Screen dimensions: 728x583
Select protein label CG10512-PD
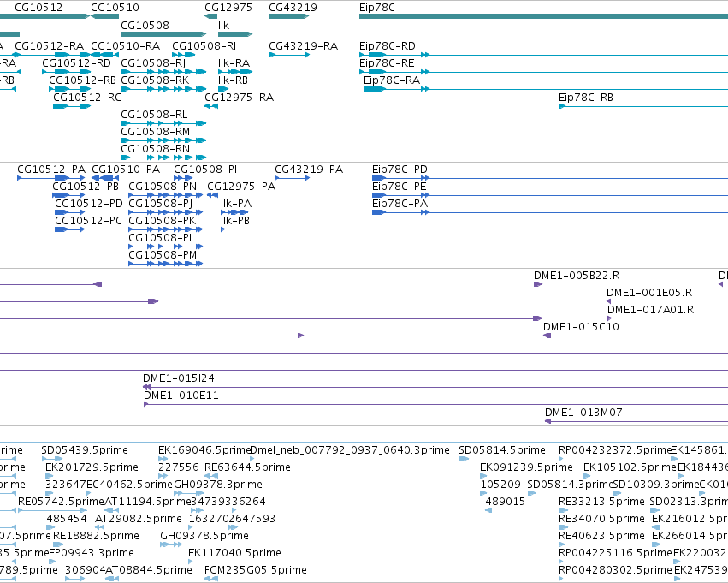pyautogui.click(x=89, y=204)
